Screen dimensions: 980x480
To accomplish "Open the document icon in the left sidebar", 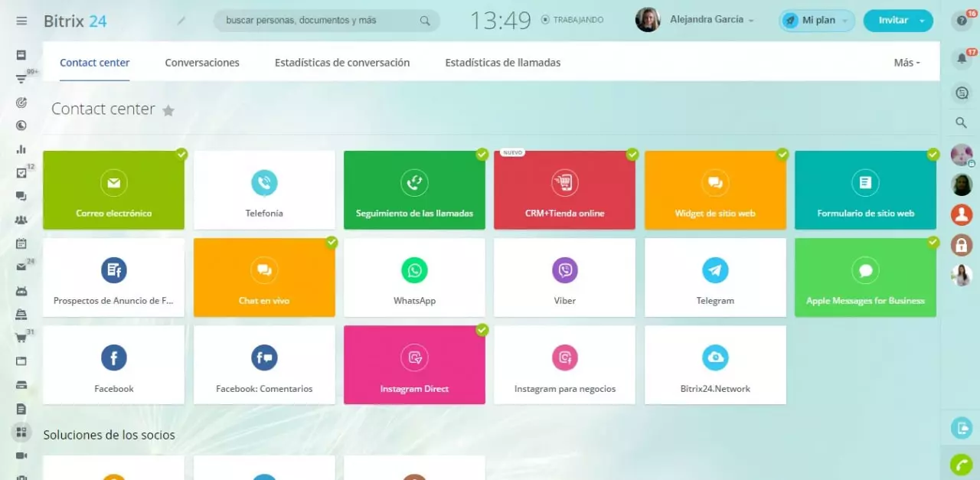I will pyautogui.click(x=21, y=409).
